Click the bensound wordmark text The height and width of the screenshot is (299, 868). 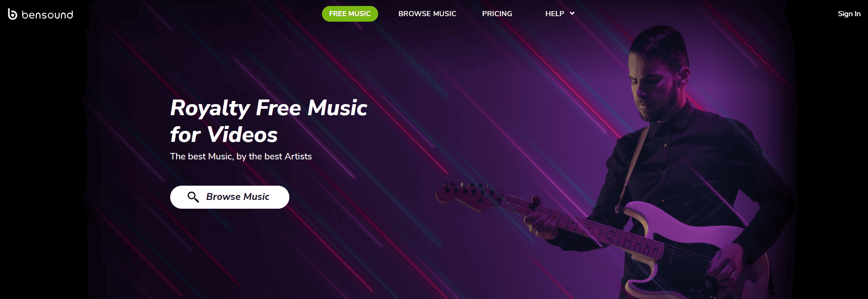[x=47, y=15]
